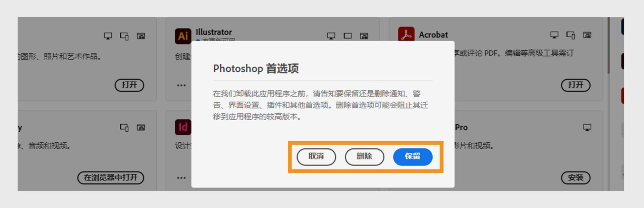Screen dimensions: 644x208
Task: Open the InDesign card's three-dot menu
Action: pyautogui.click(x=181, y=178)
